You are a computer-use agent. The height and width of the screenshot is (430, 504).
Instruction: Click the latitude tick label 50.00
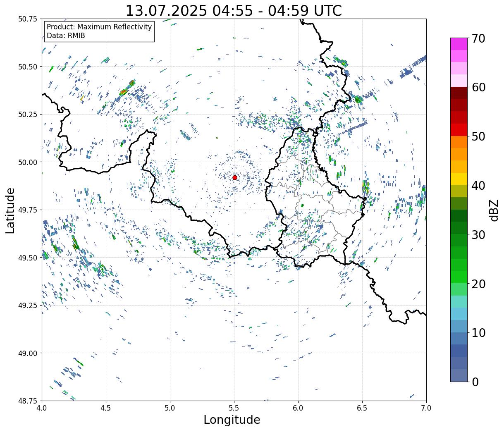coord(28,162)
